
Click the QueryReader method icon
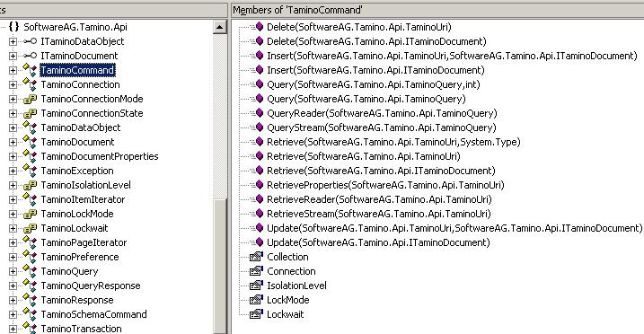[260, 113]
